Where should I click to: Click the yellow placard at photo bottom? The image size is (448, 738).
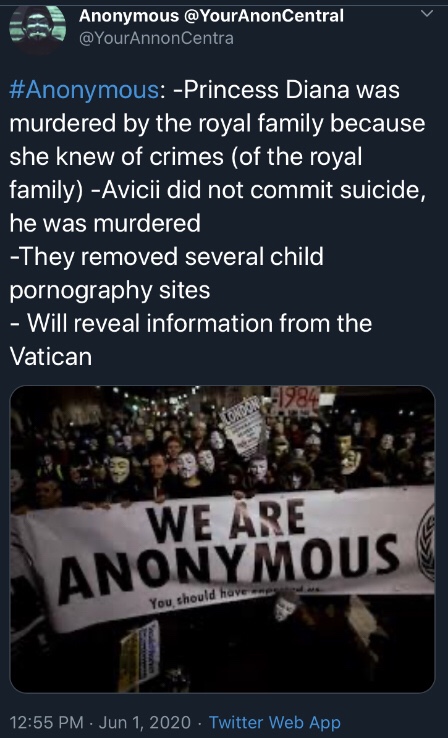[139, 656]
